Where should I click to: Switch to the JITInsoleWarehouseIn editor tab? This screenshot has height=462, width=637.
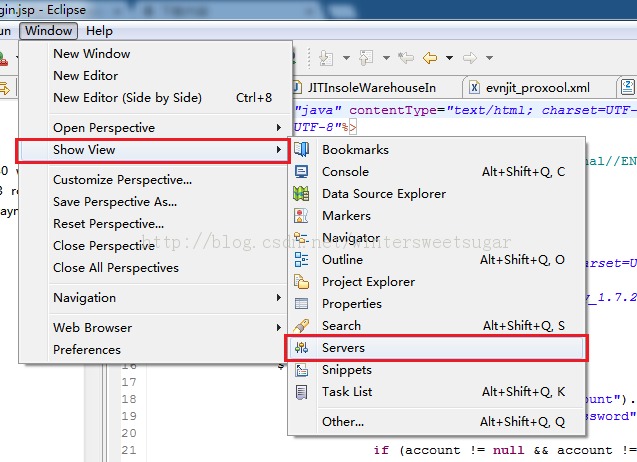(x=376, y=88)
